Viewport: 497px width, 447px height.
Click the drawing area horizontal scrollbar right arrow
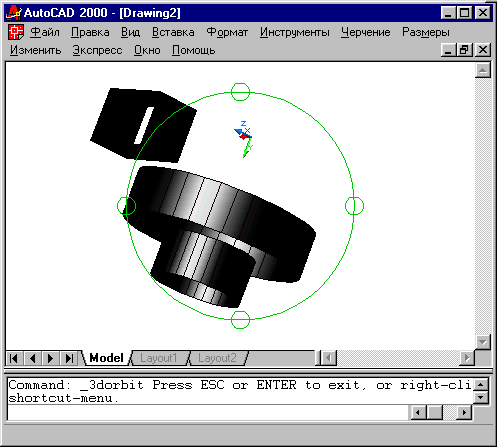(467, 358)
